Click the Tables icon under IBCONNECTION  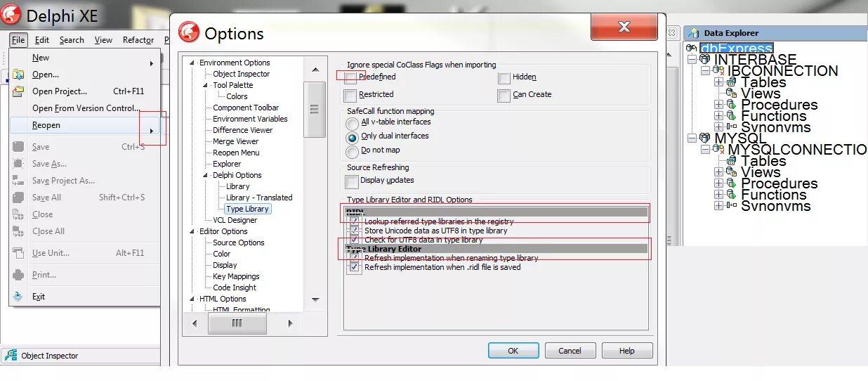731,82
